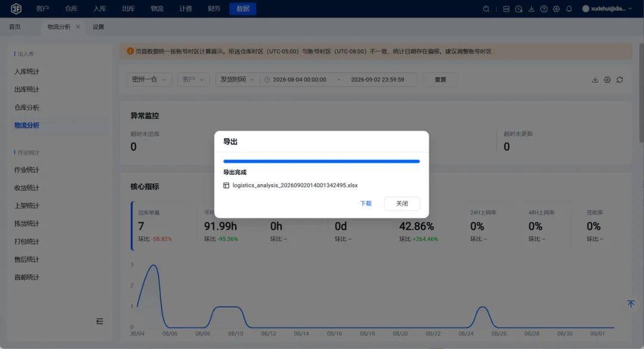Click the 超时未出库 value 0
The image size is (644, 349).
(x=134, y=147)
